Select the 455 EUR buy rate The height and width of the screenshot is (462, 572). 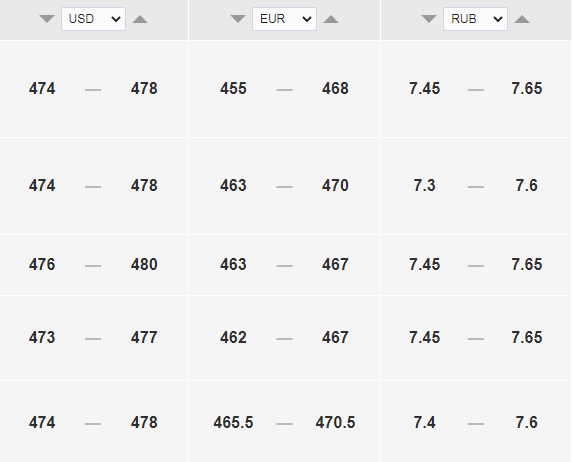point(233,89)
